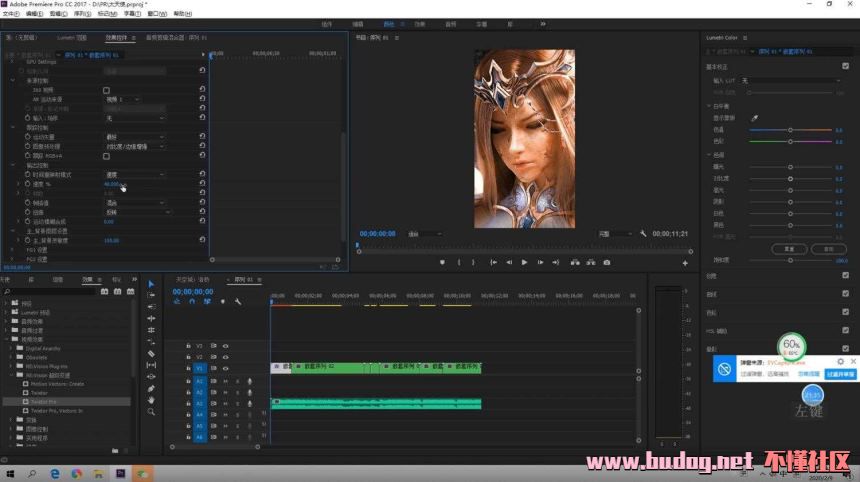The image size is (860, 482).
Task: Toggle Lumetri Basic Correction checkbox
Action: tap(845, 66)
